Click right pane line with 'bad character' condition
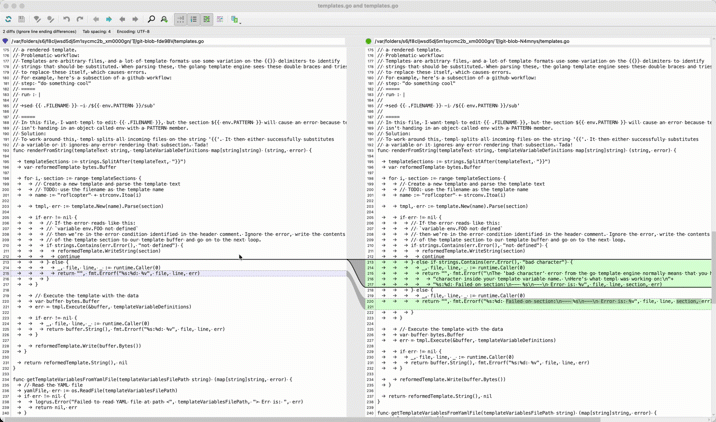716x422 pixels. pos(491,262)
